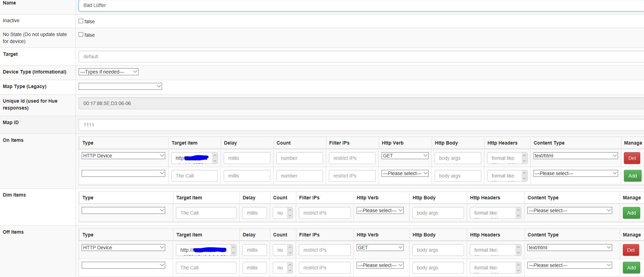Viewport: 644px width, 277px height.
Task: Delete the On Items HTTP Device entry
Action: point(632,158)
